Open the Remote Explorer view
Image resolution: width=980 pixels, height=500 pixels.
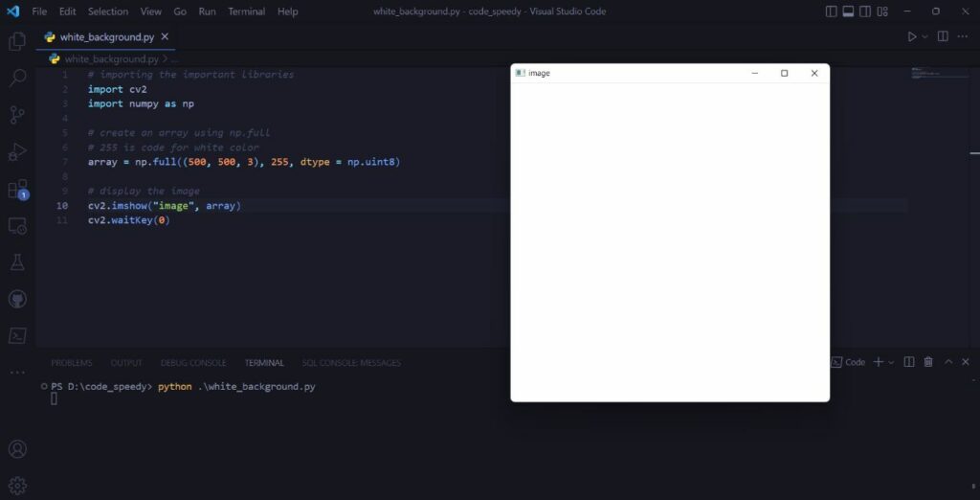pos(17,226)
